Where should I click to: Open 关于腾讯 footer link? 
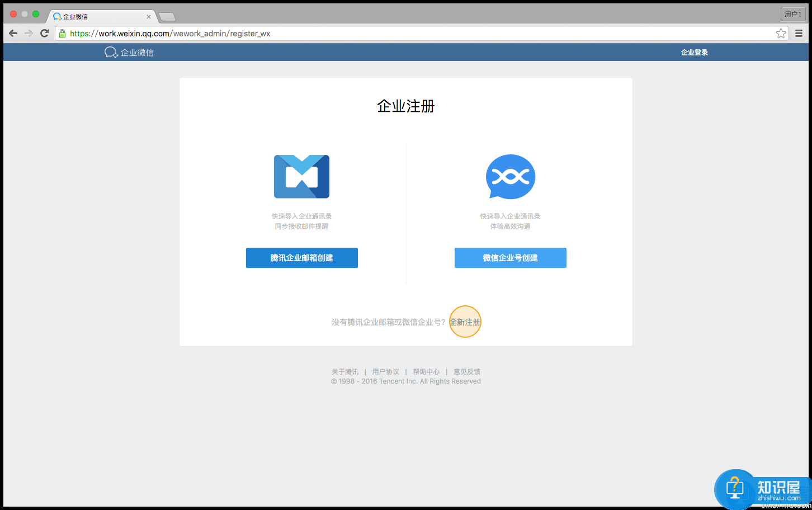[x=345, y=372]
